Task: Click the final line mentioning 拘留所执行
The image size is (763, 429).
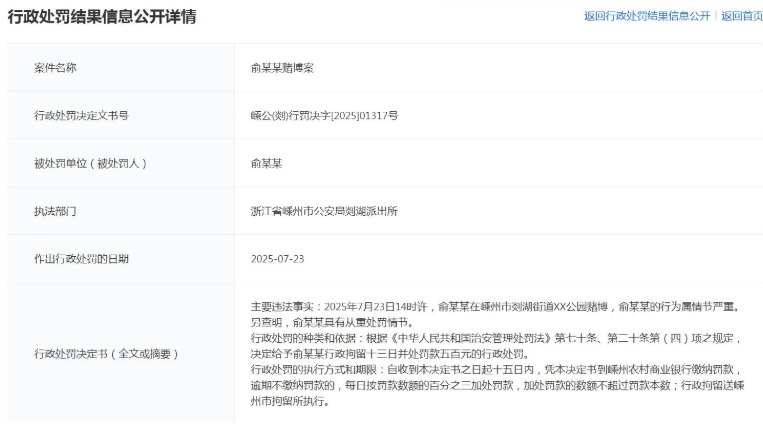Action: coord(290,402)
